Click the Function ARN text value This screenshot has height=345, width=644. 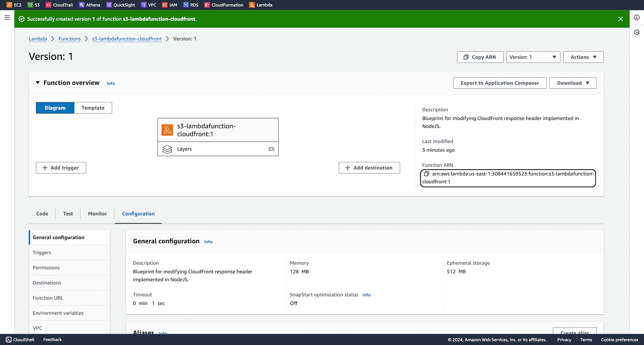[508, 178]
